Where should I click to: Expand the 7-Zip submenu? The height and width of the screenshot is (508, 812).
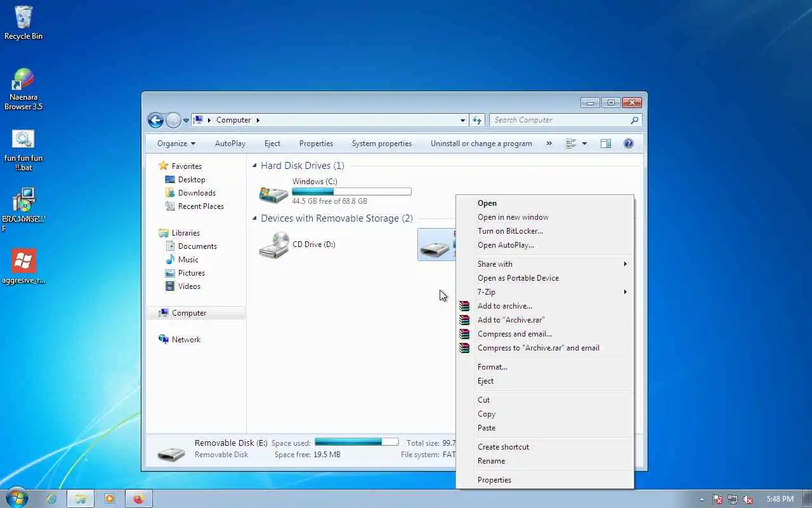click(x=546, y=292)
